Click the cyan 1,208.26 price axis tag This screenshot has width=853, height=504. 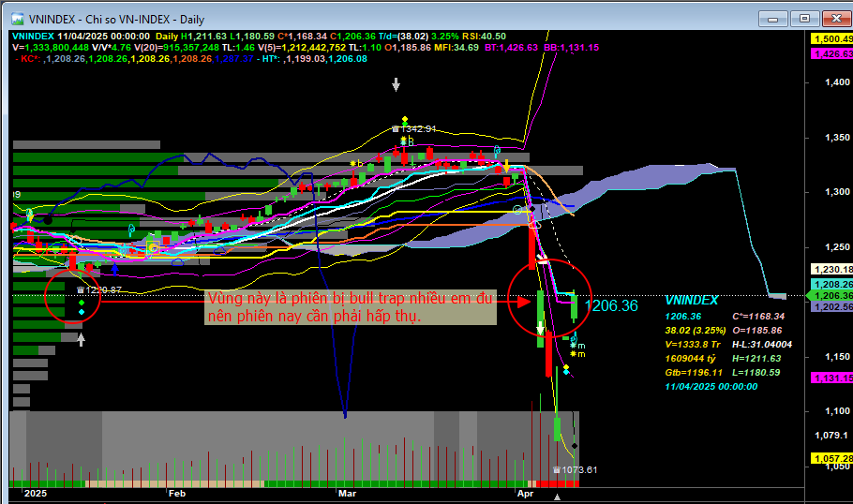coord(831,285)
